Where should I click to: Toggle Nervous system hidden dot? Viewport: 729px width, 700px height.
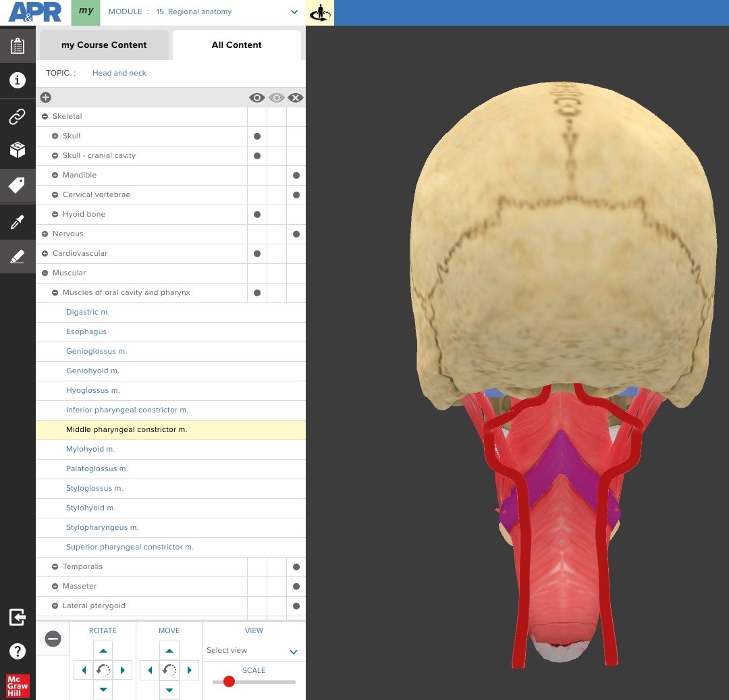296,234
